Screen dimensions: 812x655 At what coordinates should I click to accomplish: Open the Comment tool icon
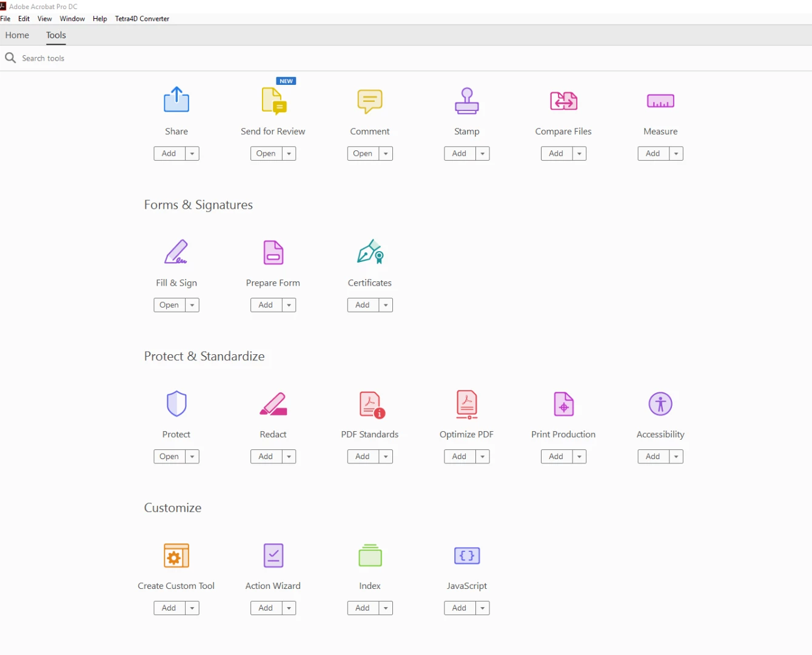pos(370,101)
